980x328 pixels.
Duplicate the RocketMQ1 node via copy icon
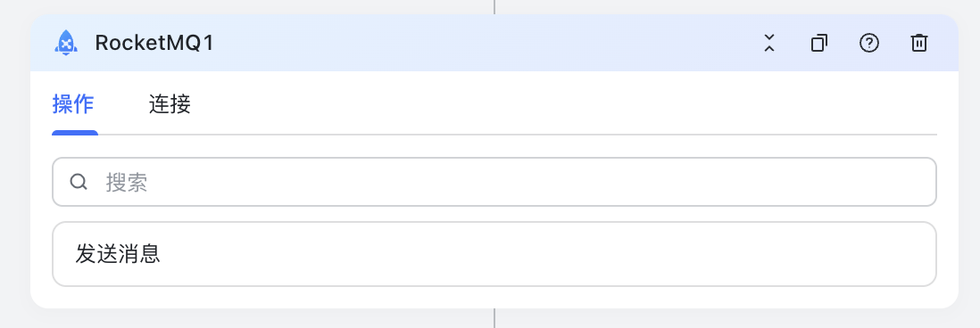point(818,43)
